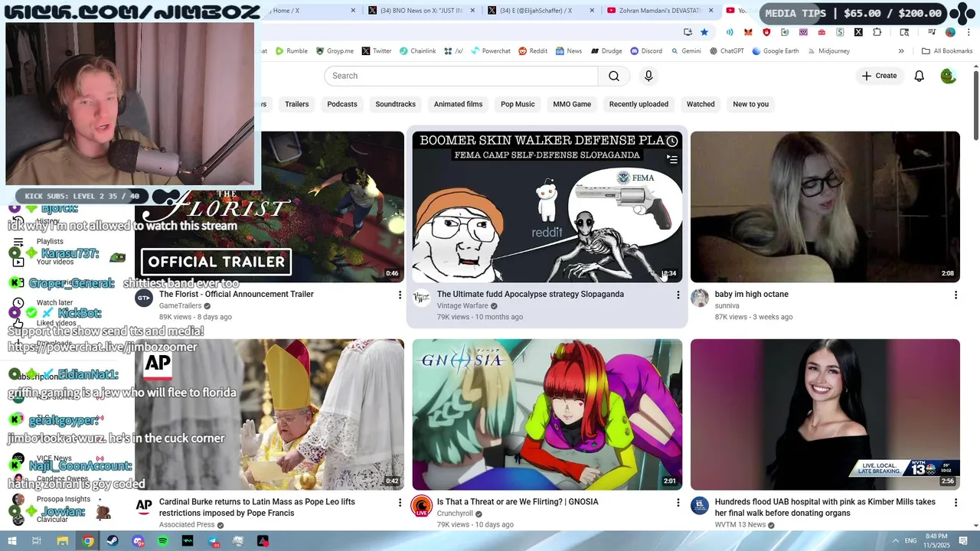This screenshot has width=980, height=551.
Task: Activate voice search microphone icon
Action: (x=648, y=76)
